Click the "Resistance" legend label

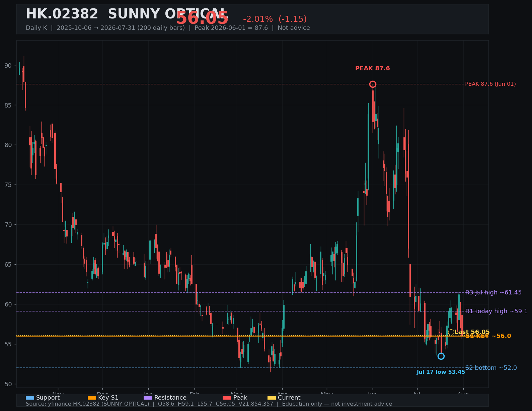click(170, 398)
